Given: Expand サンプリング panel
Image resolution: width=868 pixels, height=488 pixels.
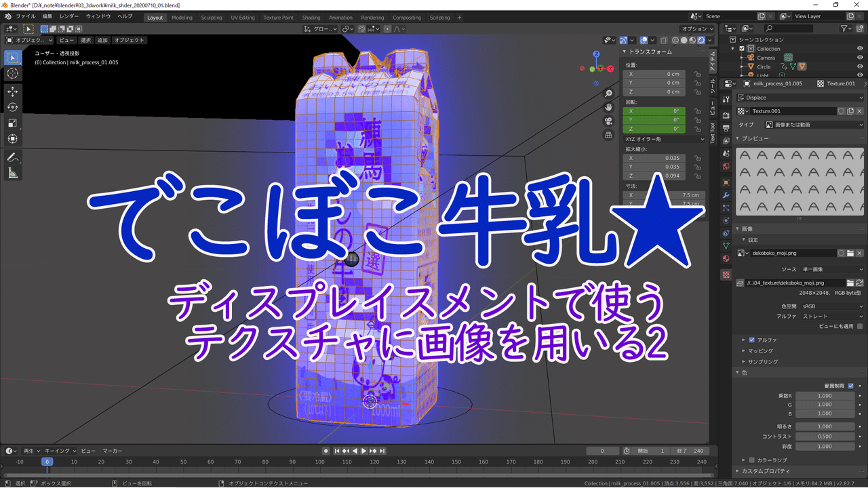Looking at the screenshot, I should [x=763, y=362].
